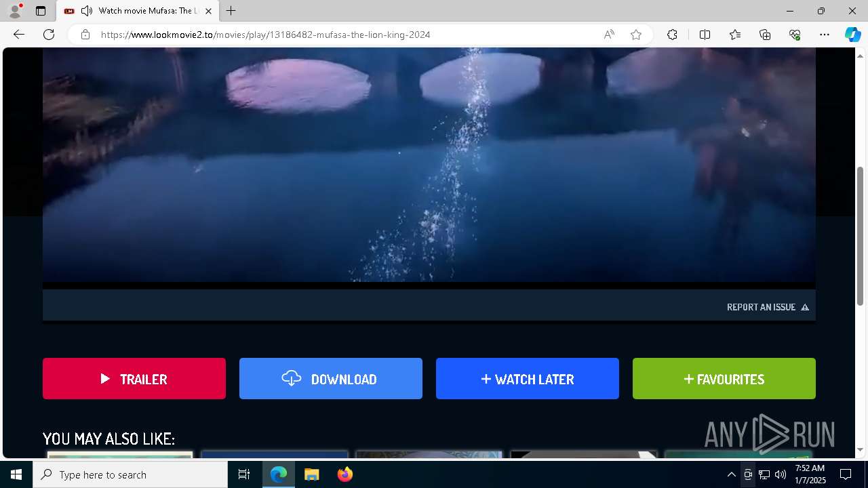Add movie to FAVOURITES

(724, 379)
